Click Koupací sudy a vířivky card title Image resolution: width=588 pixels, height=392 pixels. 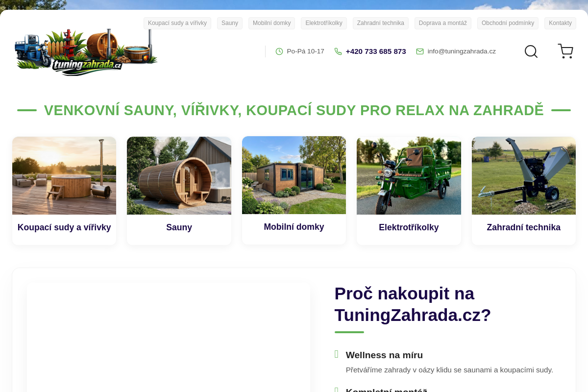pos(64,227)
